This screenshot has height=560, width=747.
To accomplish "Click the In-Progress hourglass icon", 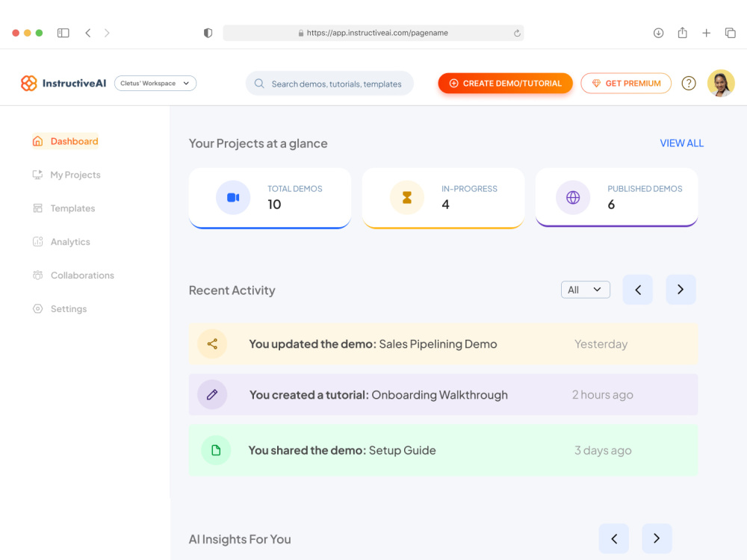I will (407, 197).
